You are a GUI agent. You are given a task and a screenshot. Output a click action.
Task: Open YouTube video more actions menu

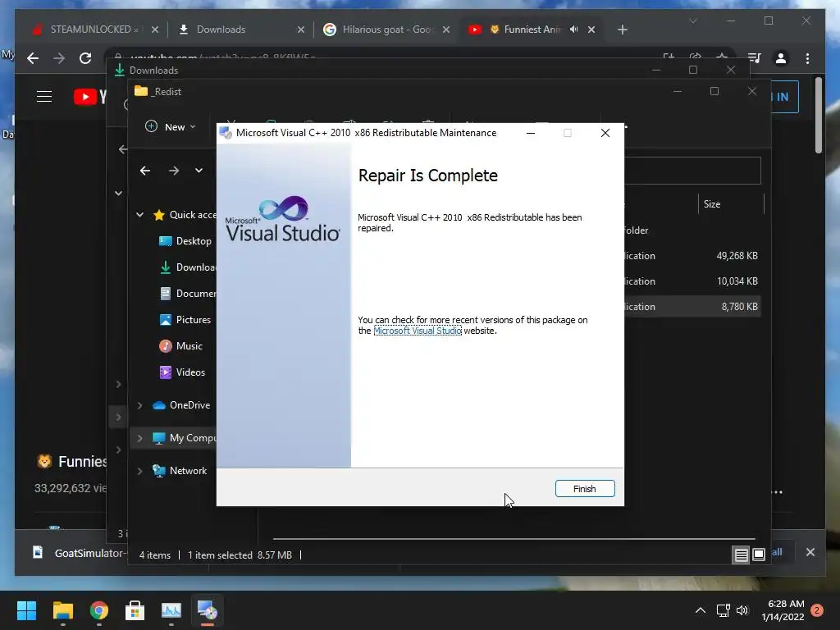click(x=778, y=492)
